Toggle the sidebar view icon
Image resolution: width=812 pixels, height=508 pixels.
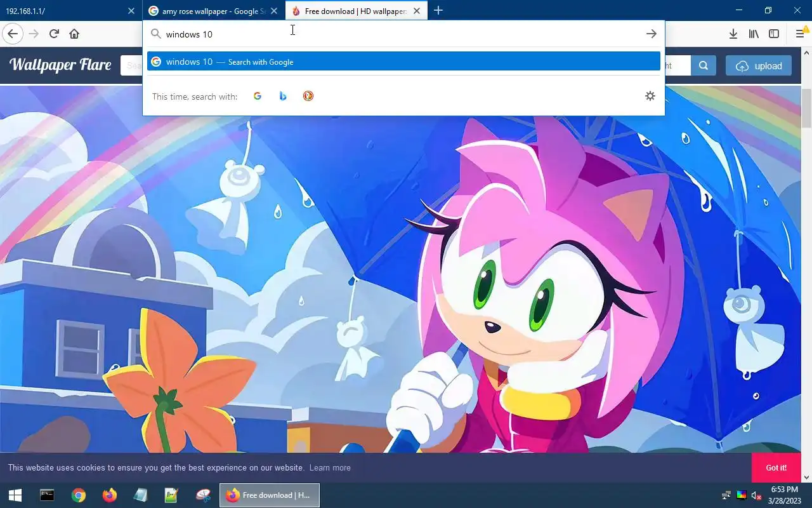[774, 34]
